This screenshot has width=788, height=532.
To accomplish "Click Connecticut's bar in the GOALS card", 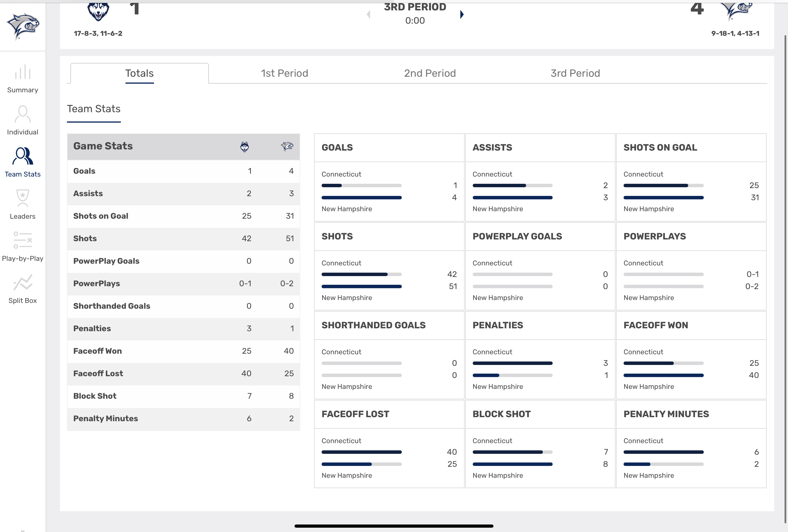I will tap(361, 186).
